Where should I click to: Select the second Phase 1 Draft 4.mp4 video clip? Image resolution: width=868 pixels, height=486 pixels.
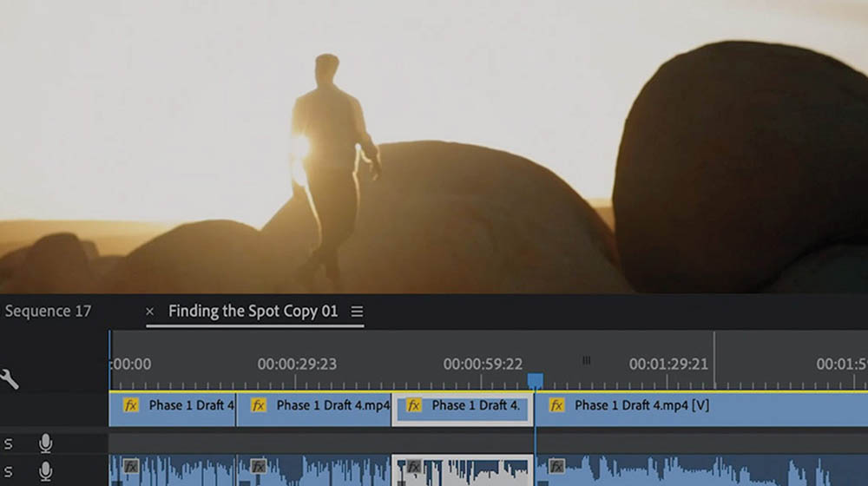(314, 409)
